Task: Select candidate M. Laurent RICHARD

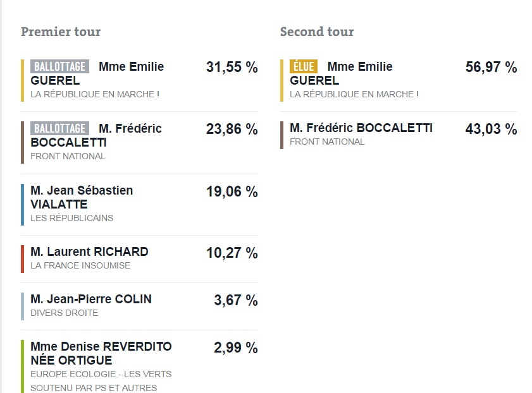Action: [89, 251]
